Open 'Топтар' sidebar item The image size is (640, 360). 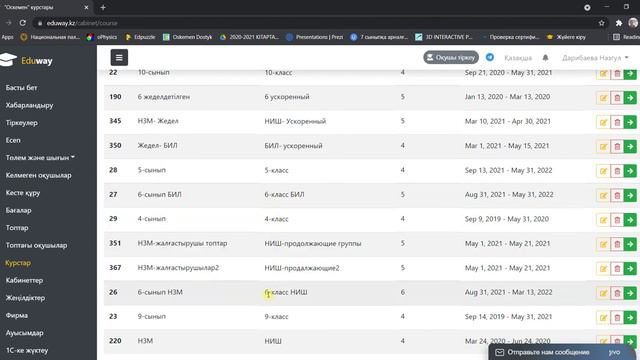point(17,228)
